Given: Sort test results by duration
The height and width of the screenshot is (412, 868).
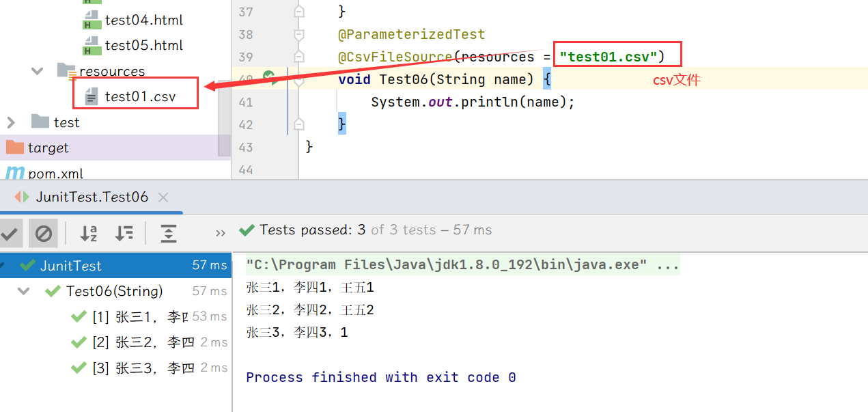Looking at the screenshot, I should click(x=124, y=234).
